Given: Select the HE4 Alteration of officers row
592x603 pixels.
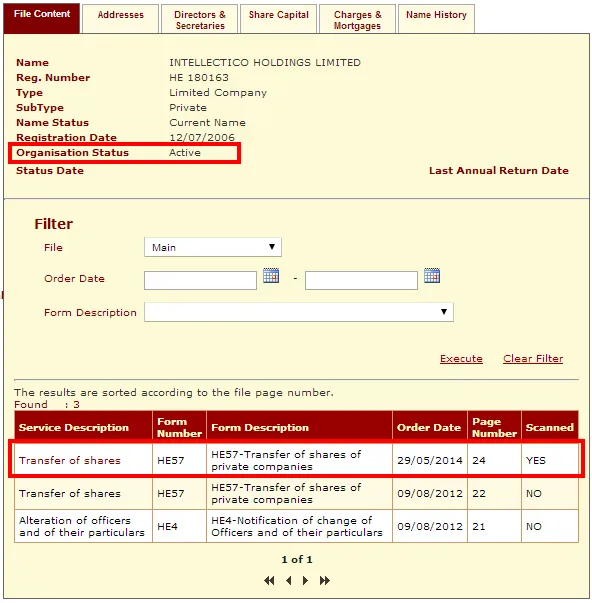Looking at the screenshot, I should (296, 526).
